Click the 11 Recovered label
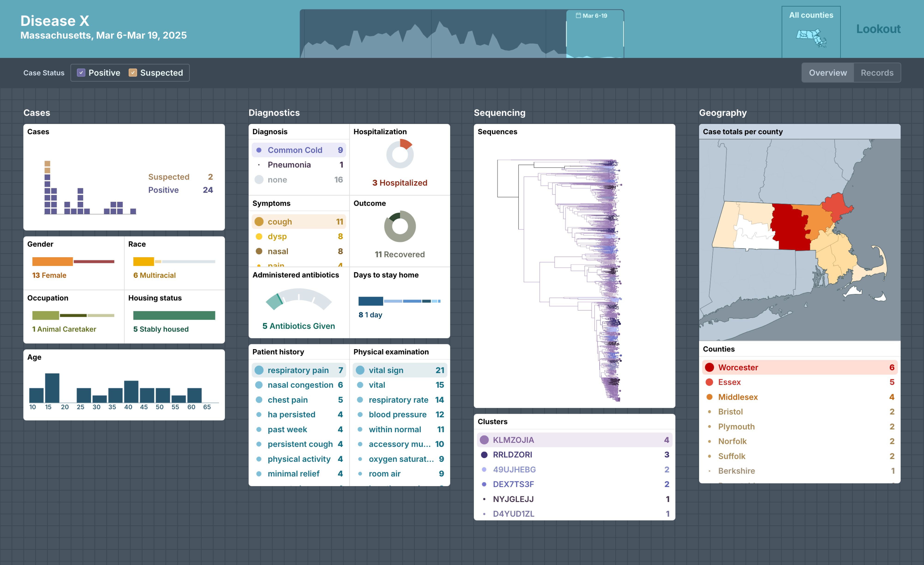 click(400, 254)
